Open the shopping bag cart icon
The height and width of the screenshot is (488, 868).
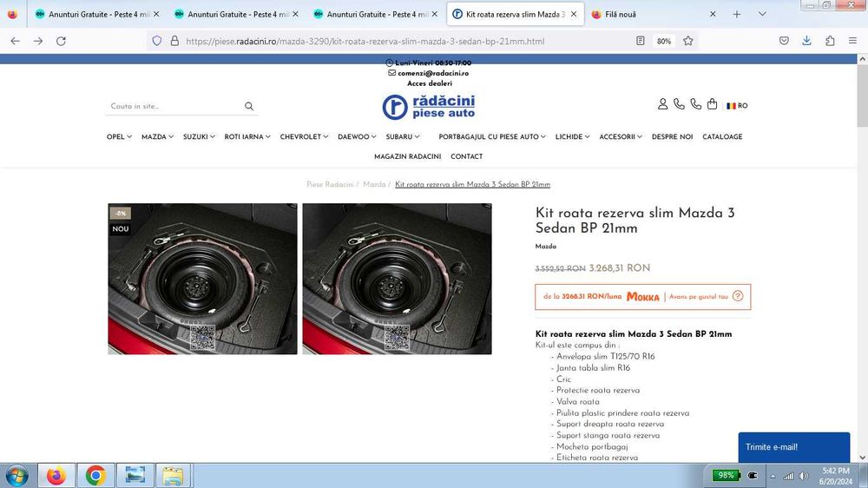point(713,104)
